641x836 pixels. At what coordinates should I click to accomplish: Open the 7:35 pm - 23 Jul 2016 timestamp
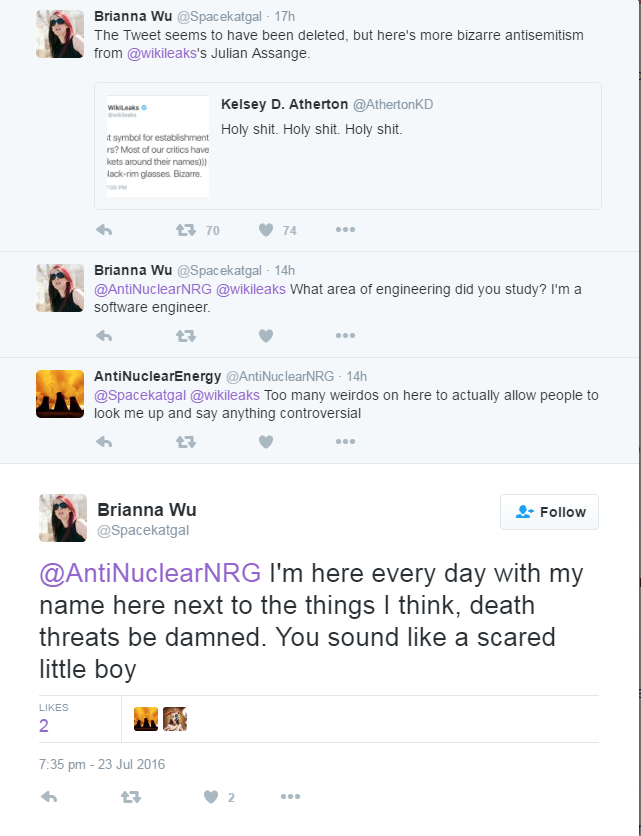click(102, 764)
